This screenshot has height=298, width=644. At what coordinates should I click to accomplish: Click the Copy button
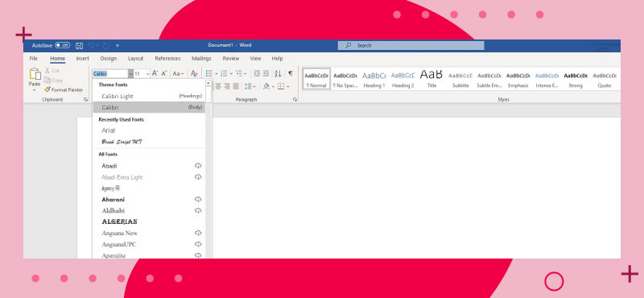[x=54, y=81]
